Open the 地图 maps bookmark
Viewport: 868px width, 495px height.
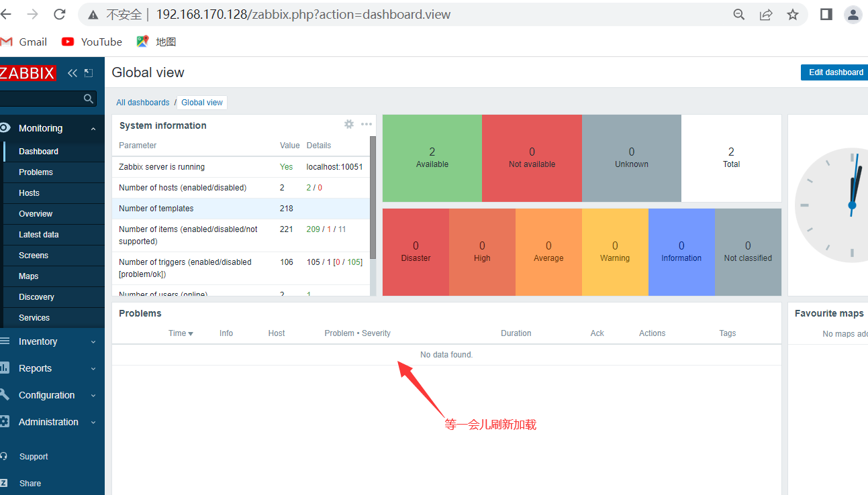156,42
